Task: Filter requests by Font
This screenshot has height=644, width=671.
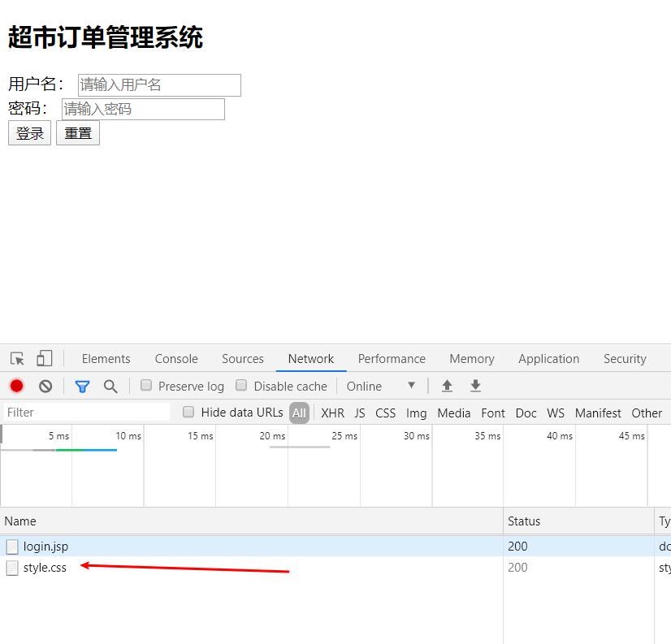Action: [x=493, y=413]
